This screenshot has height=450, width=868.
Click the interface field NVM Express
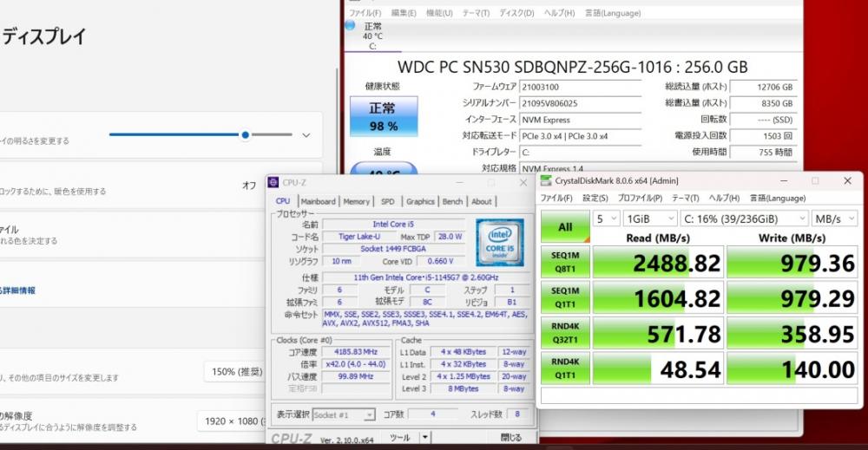(580, 120)
